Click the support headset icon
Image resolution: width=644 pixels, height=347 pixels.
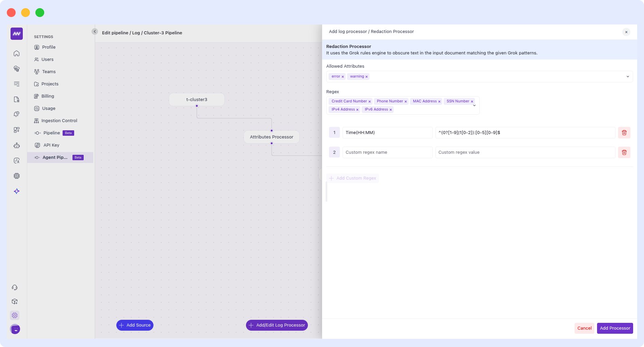click(15, 287)
